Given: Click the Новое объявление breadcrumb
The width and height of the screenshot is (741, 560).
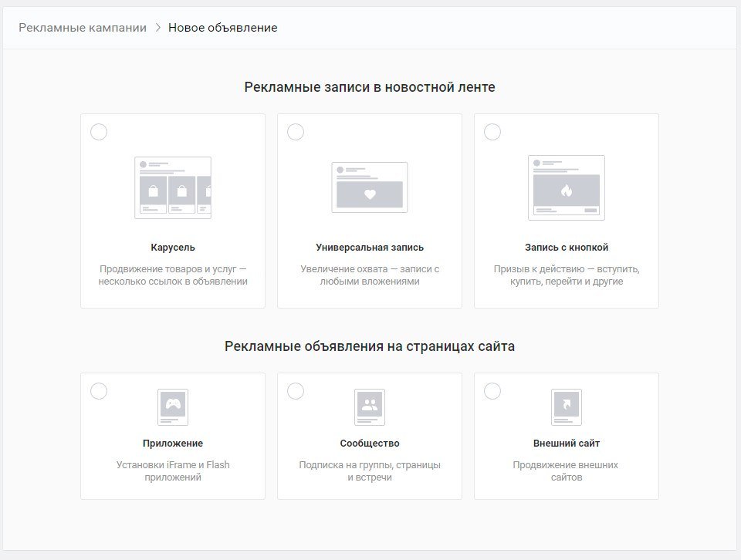Looking at the screenshot, I should tap(222, 28).
